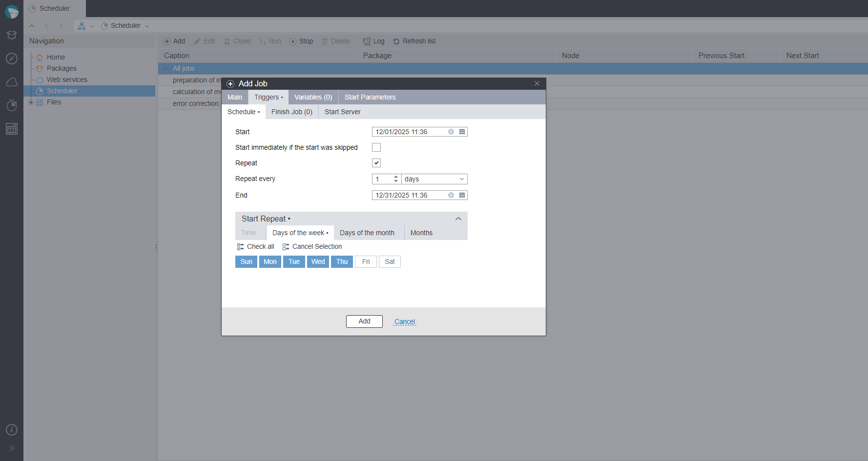Open the info icon in left sidebar

coord(12,430)
